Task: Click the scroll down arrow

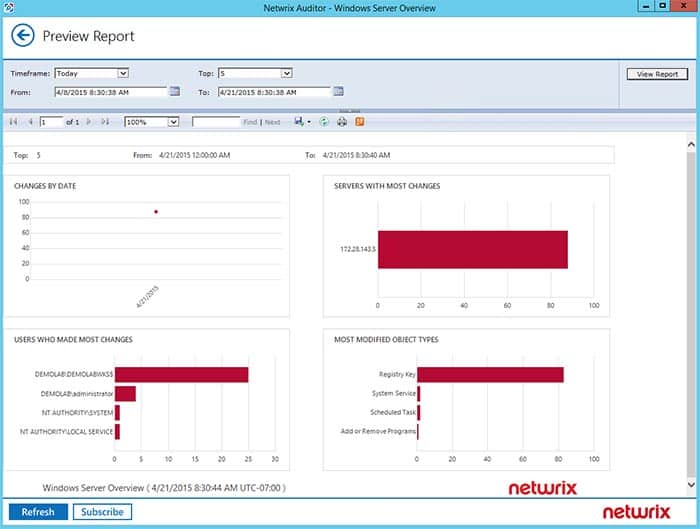Action: (x=691, y=484)
